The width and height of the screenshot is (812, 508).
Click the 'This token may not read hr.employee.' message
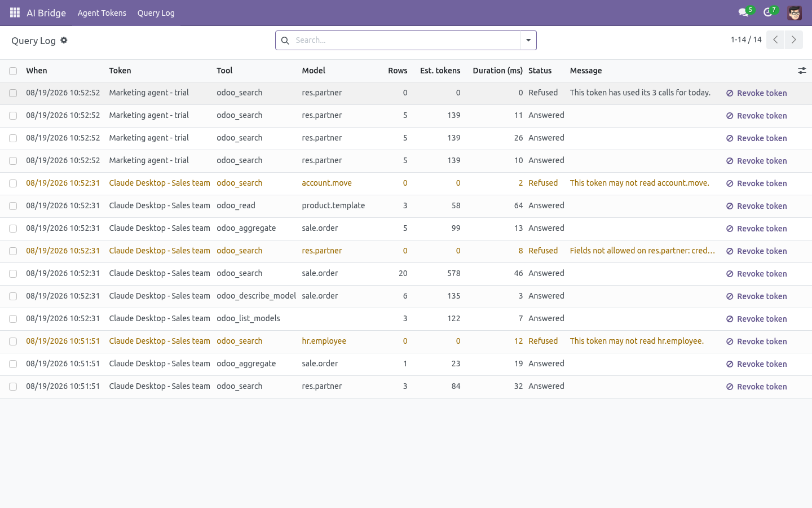click(637, 341)
